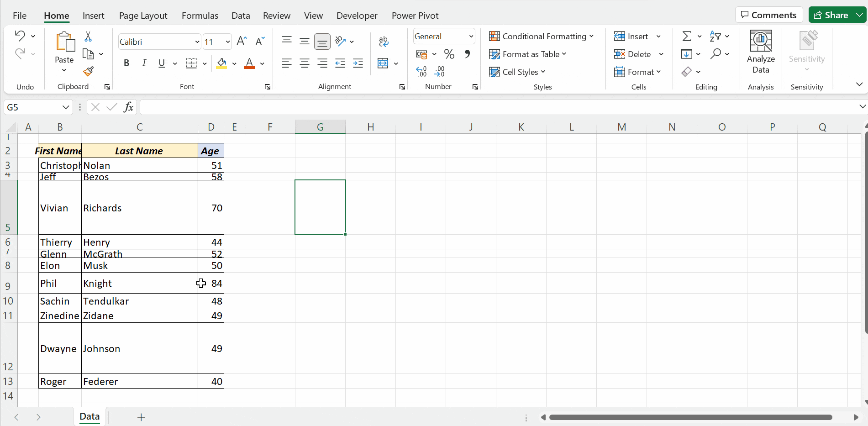Click the Share button
Screen dimensions: 868x426
(x=831, y=15)
